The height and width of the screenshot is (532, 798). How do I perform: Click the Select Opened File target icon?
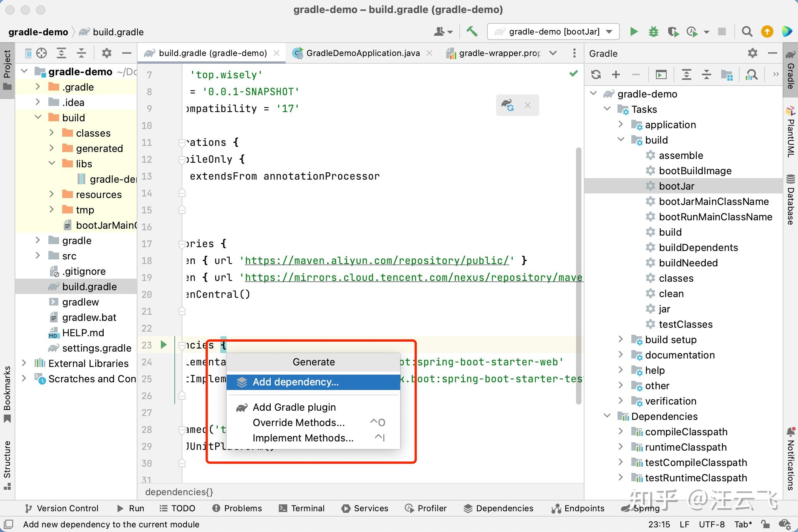point(41,53)
